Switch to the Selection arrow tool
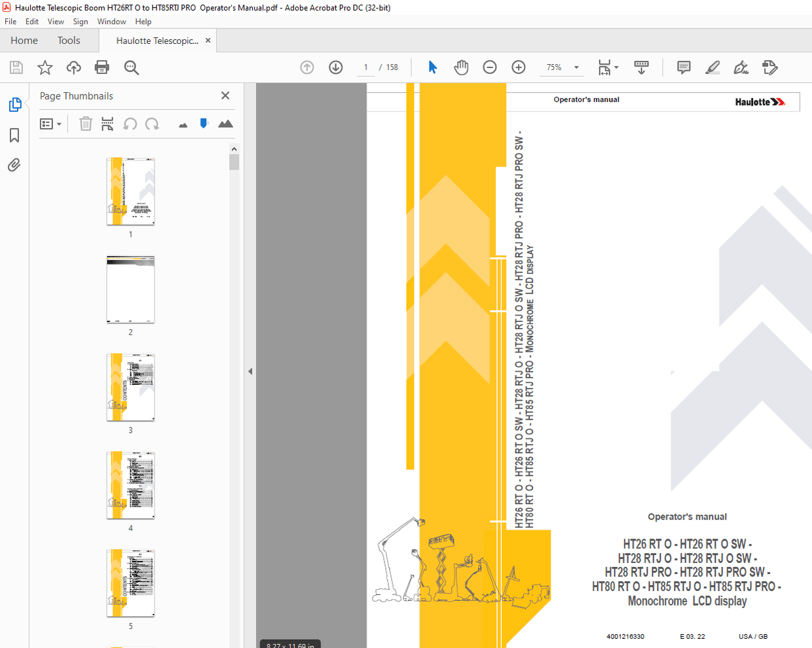The image size is (812, 648). pyautogui.click(x=432, y=67)
